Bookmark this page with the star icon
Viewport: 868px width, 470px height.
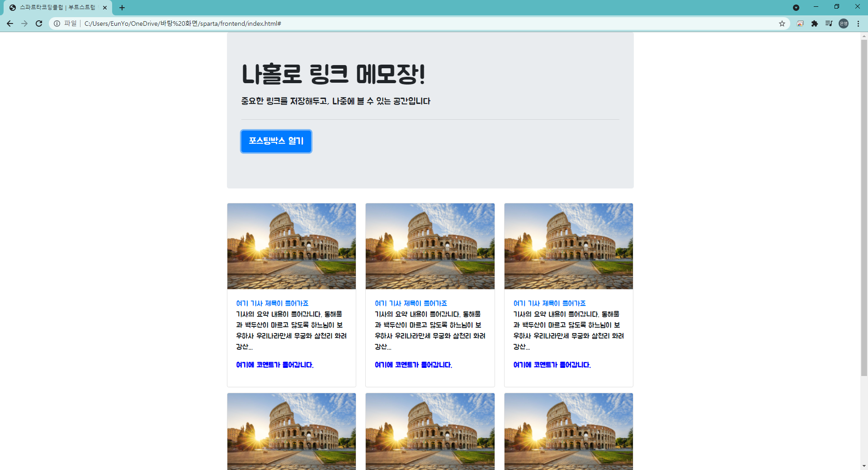tap(782, 23)
